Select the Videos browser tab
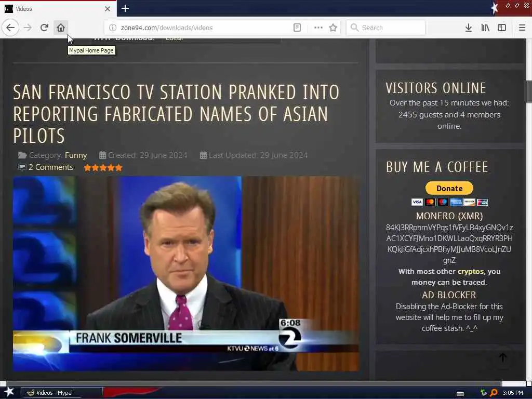The image size is (532, 399). [x=58, y=9]
